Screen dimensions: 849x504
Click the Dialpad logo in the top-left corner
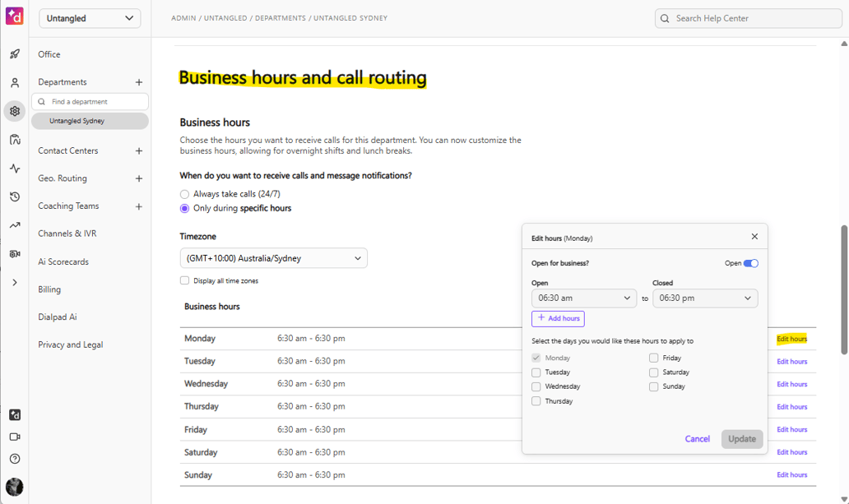(14, 15)
